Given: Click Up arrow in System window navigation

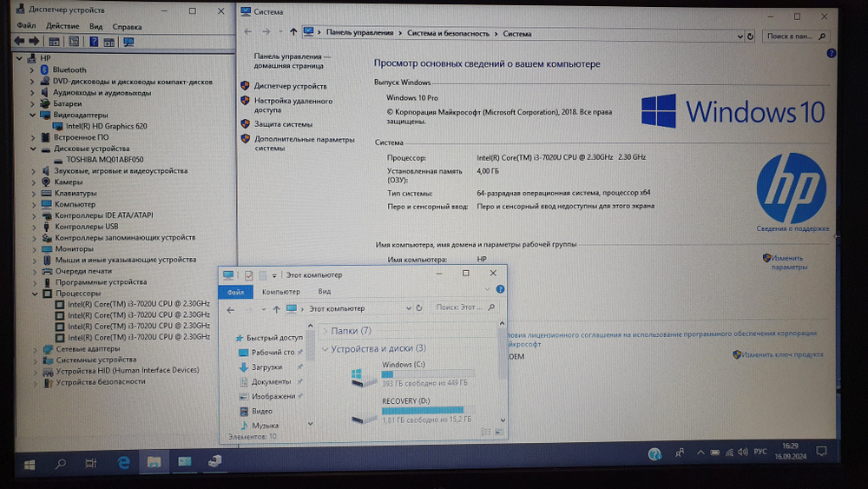Looking at the screenshot, I should click(293, 31).
